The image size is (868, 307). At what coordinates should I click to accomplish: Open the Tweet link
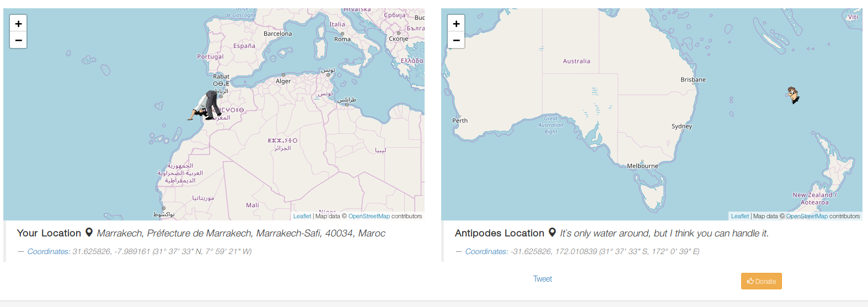542,279
